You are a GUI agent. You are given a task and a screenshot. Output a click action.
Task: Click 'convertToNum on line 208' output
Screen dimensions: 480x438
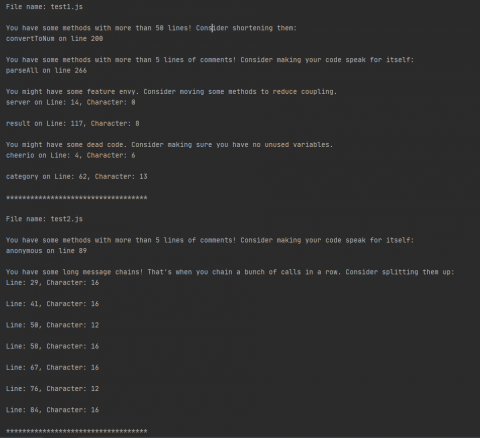[54, 39]
